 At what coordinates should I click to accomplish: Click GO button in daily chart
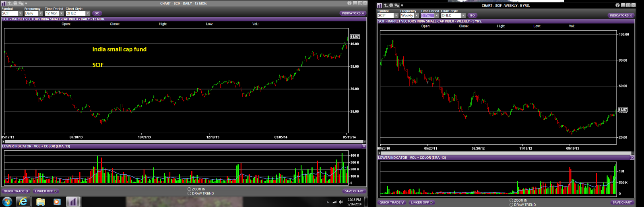[x=97, y=13]
